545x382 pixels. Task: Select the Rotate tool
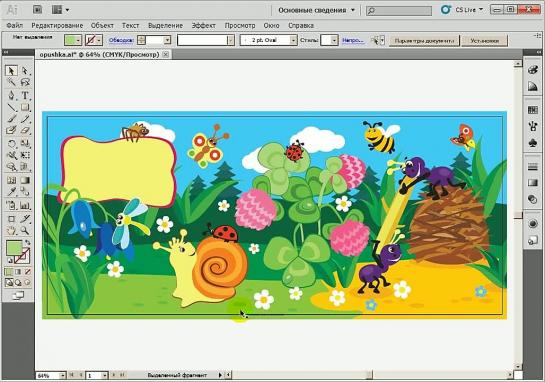click(x=11, y=143)
